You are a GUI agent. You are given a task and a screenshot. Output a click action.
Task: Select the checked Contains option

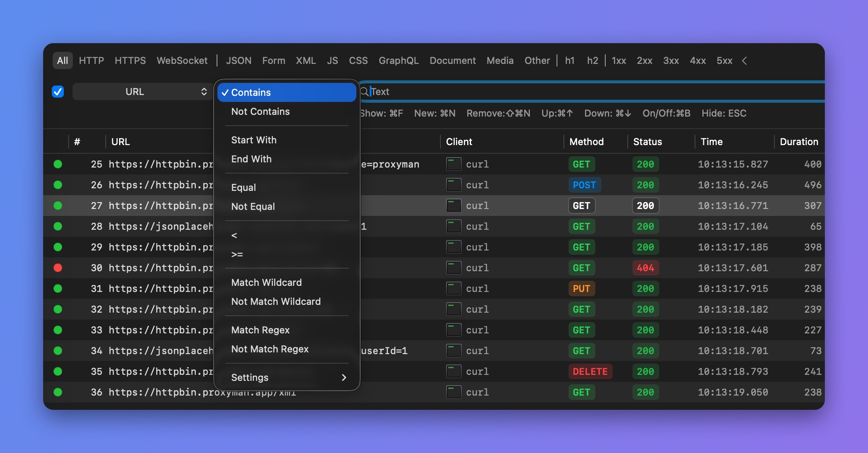coord(287,92)
